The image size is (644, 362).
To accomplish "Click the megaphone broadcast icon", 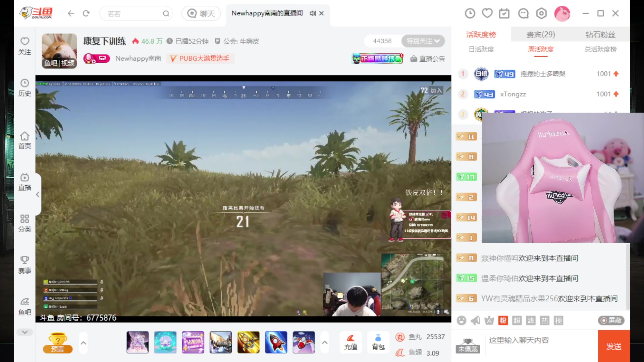I will point(475,320).
